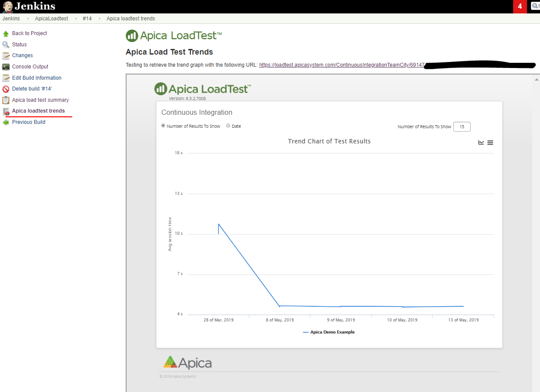Click the 10 s y-axis label
The width and height of the screenshot is (540, 392).
pos(179,233)
